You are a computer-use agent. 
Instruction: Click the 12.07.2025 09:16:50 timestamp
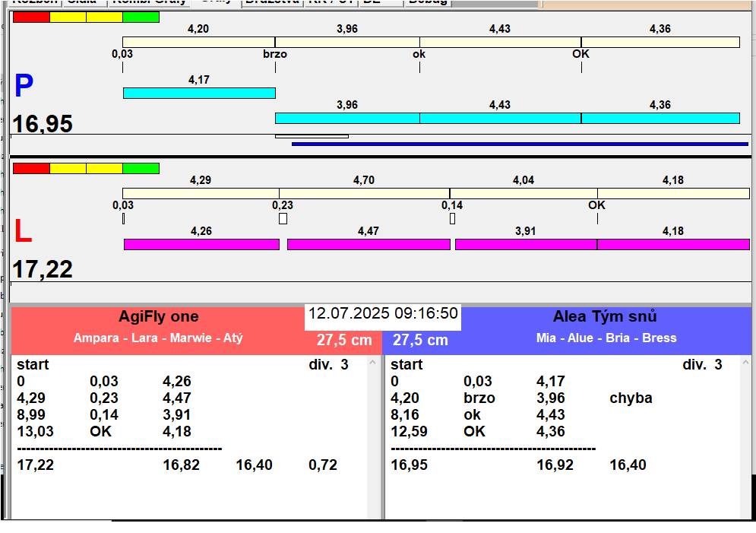pyautogui.click(x=383, y=314)
